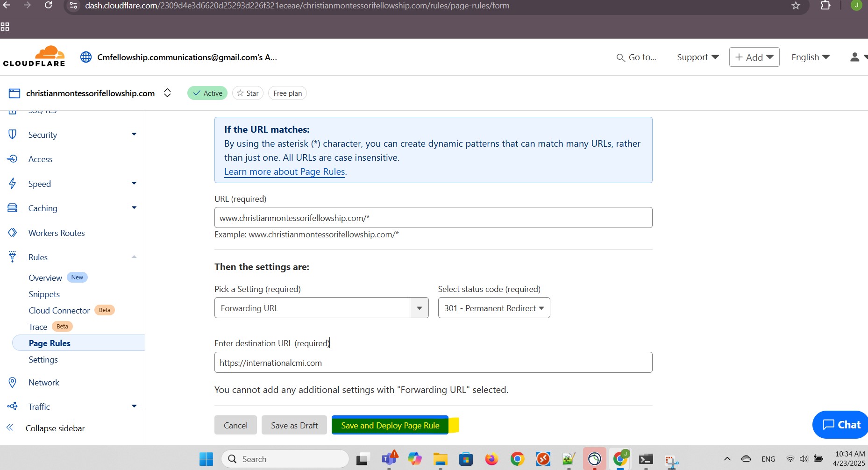Click Collapse sidebar label
This screenshot has height=470, width=868.
click(x=55, y=428)
